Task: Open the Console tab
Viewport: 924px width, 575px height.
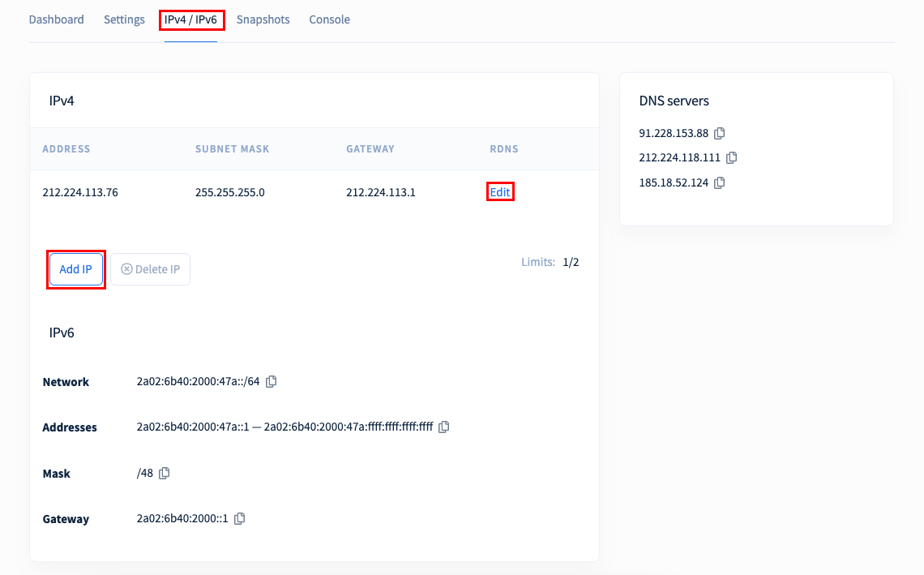Action: click(x=329, y=19)
